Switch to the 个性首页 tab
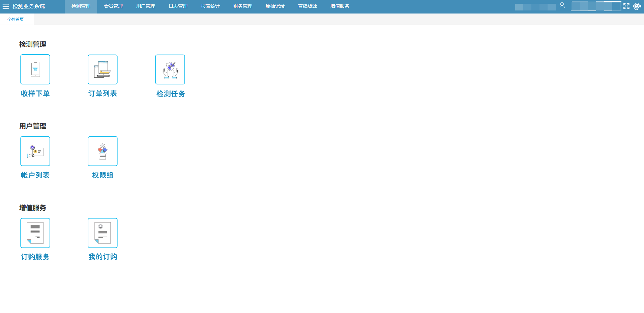644x313 pixels. [16, 20]
